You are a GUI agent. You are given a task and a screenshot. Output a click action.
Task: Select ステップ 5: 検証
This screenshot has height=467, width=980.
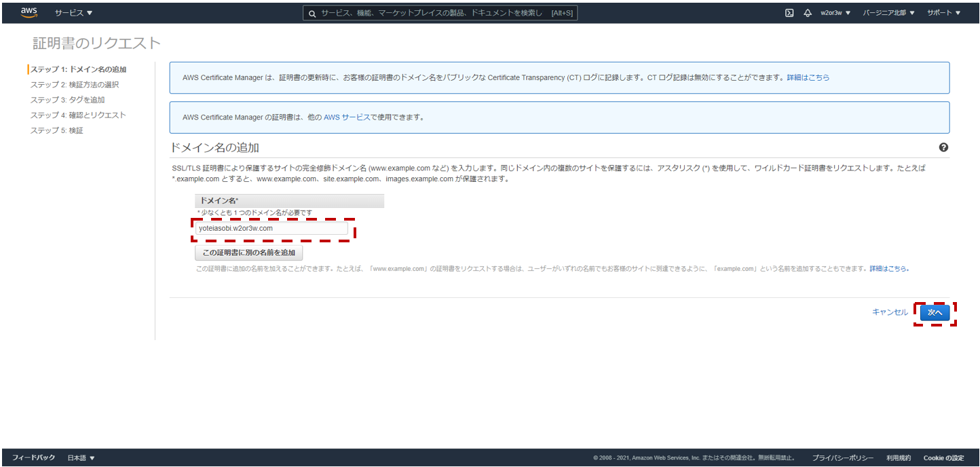click(56, 130)
